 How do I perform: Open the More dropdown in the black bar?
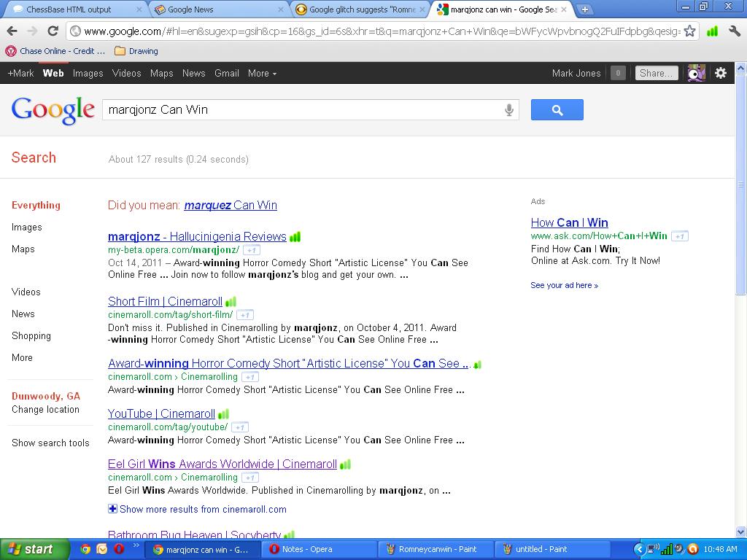point(262,74)
